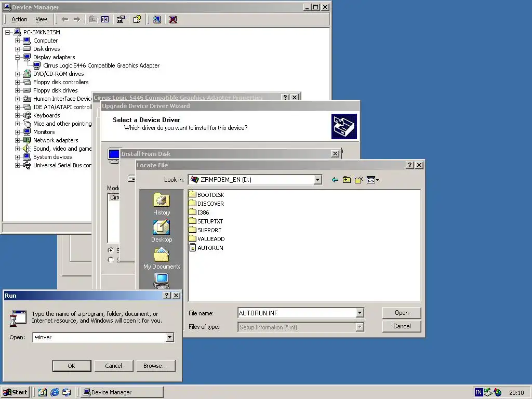Image resolution: width=532 pixels, height=399 pixels.
Task: Open Desktop in the places bar
Action: click(162, 231)
